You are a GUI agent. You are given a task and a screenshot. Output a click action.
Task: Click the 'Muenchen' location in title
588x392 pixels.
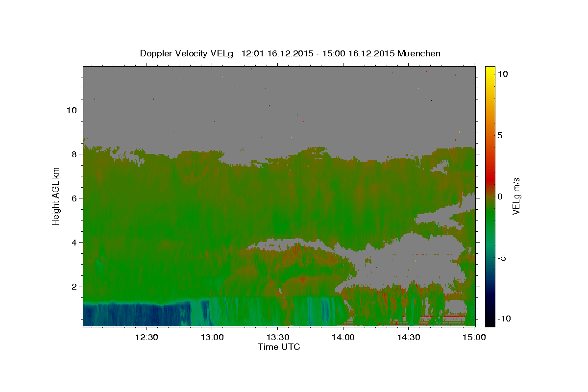tap(419, 53)
